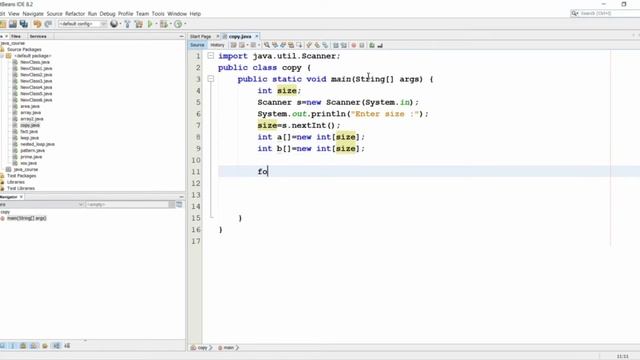The image size is (640, 360).
Task: Click the Profile Project clock icon
Action: (x=178, y=24)
